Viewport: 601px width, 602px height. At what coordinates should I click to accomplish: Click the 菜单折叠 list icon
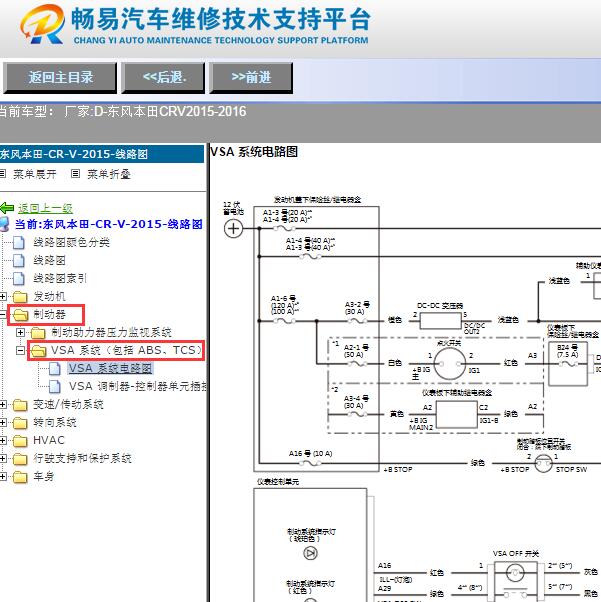(x=76, y=174)
